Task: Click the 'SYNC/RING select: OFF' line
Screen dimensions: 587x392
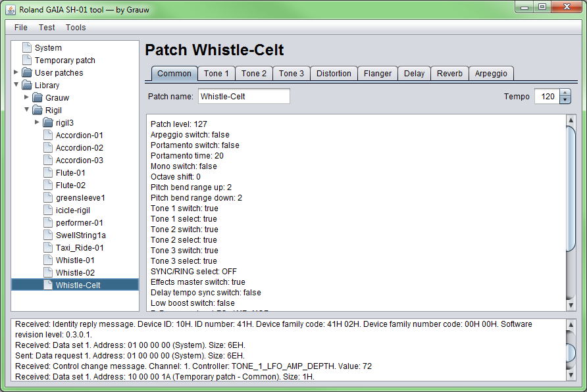Action: [x=193, y=271]
